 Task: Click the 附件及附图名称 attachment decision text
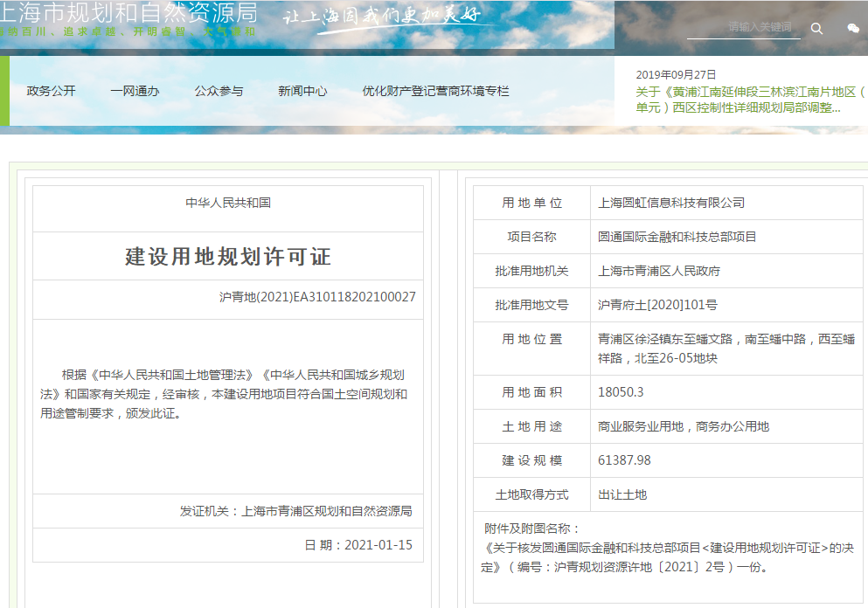(669, 557)
